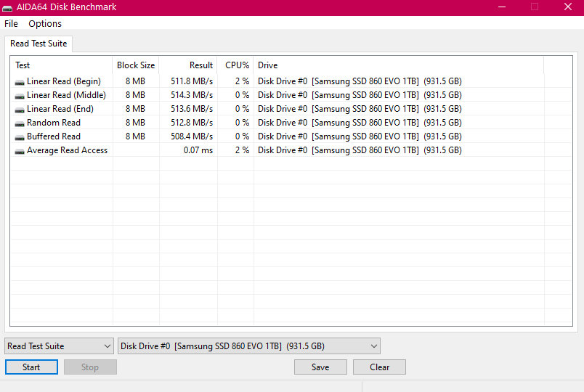Viewport: 584px width, 392px height.
Task: Select the Linear Read (Middle) row label
Action: [x=66, y=95]
